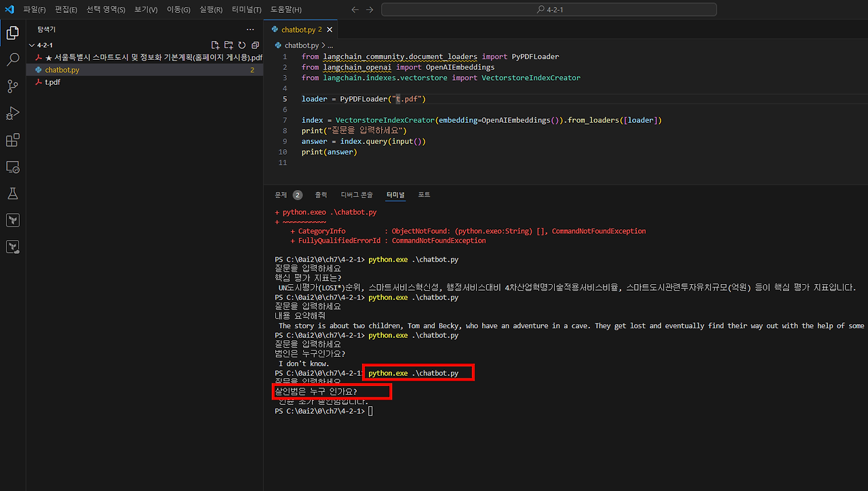The image size is (868, 491).
Task: Collapse the 4-2-1 folder in explorer
Action: pyautogui.click(x=32, y=45)
